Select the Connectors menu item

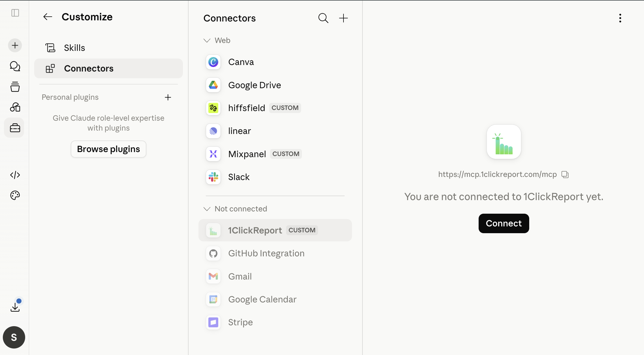coord(108,68)
